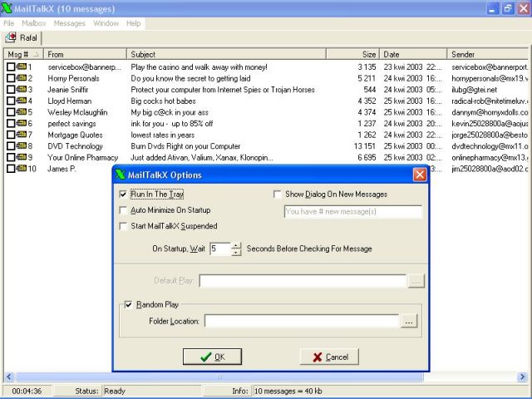Select the 'lowest rates in years' message
532x399 pixels.
[163, 135]
